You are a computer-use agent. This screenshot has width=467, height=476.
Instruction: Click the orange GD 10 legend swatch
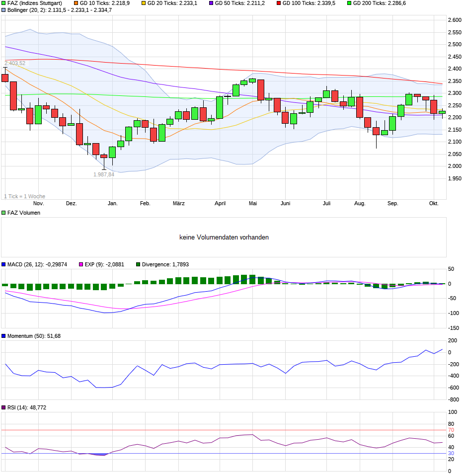point(69,3)
